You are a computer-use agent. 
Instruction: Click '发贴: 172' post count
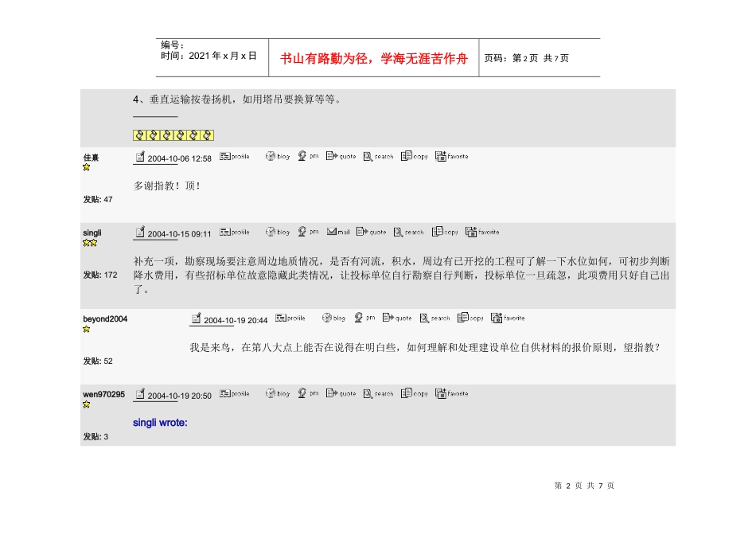(100, 275)
